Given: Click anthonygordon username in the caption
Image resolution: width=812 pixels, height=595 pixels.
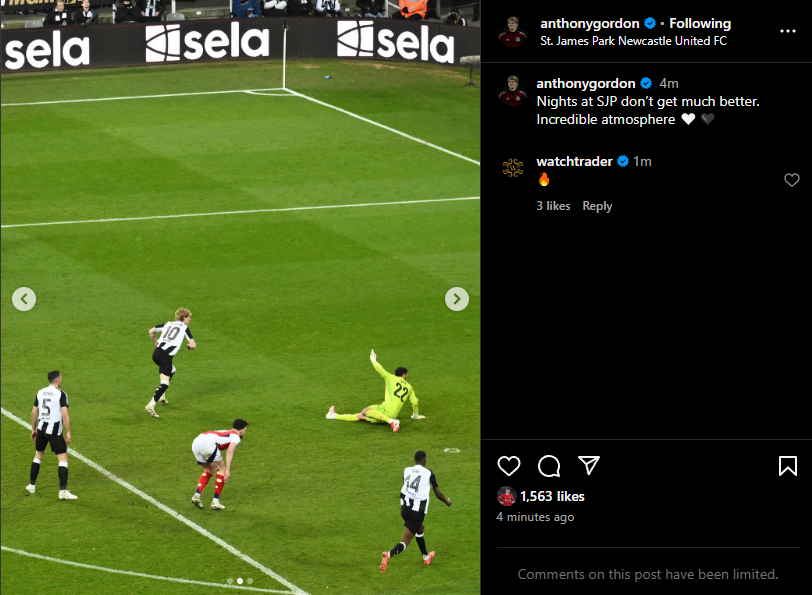Looking at the screenshot, I should click(586, 83).
